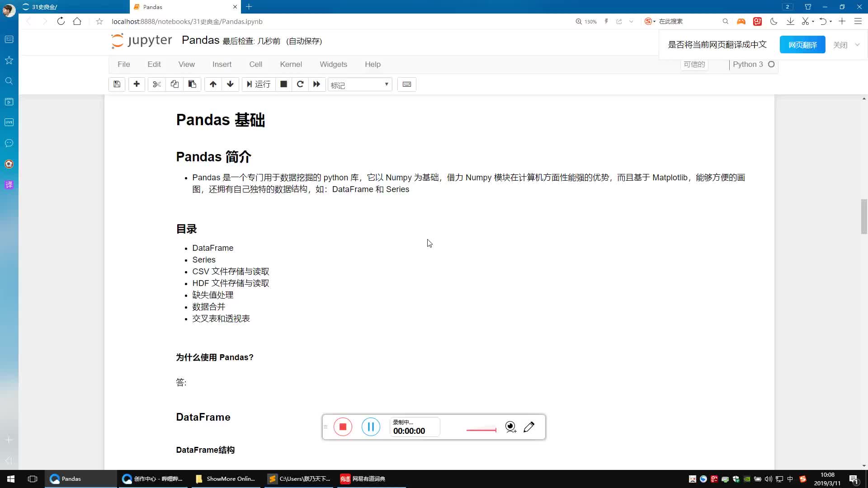The image size is (868, 488).
Task: Stop the screen recording
Action: pyautogui.click(x=343, y=427)
